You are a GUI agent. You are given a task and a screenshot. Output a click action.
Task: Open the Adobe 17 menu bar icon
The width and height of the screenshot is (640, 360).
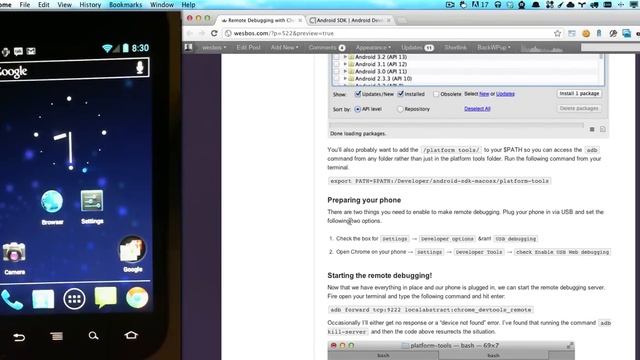(x=480, y=5)
